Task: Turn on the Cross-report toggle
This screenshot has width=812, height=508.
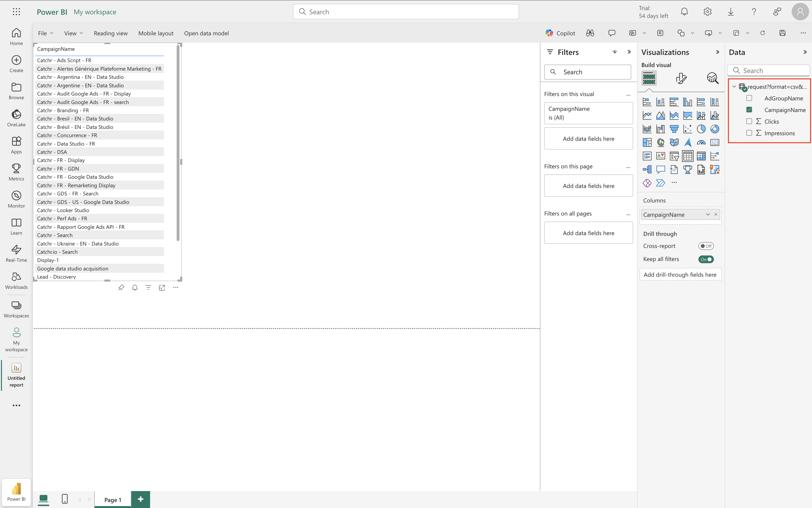Action: pos(706,246)
